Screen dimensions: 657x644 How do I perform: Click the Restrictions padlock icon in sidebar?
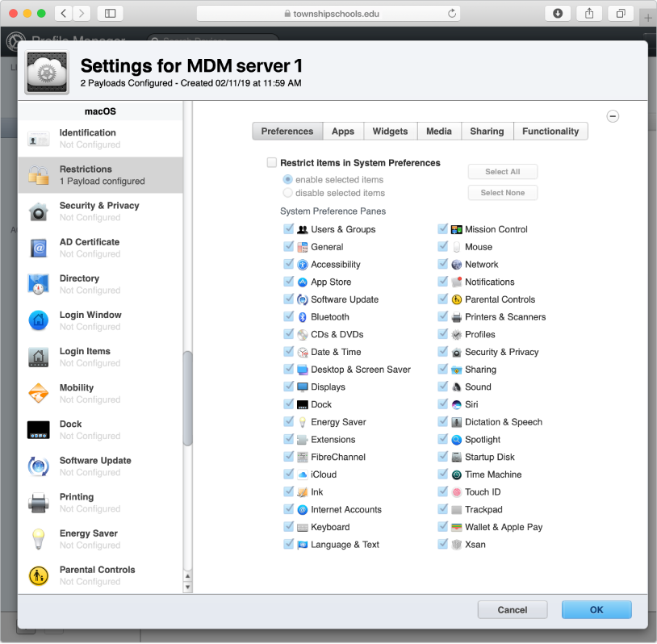(x=38, y=175)
